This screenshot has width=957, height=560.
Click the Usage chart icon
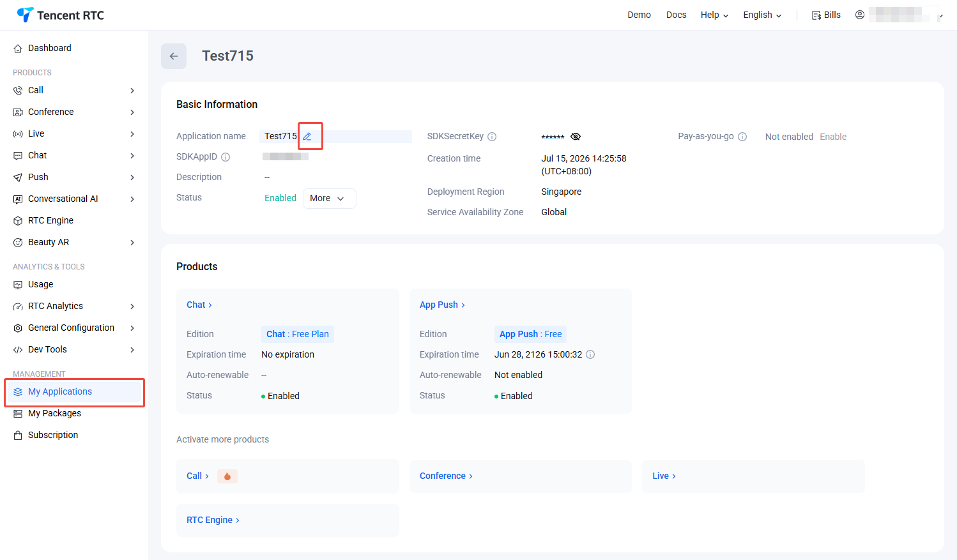click(x=18, y=285)
